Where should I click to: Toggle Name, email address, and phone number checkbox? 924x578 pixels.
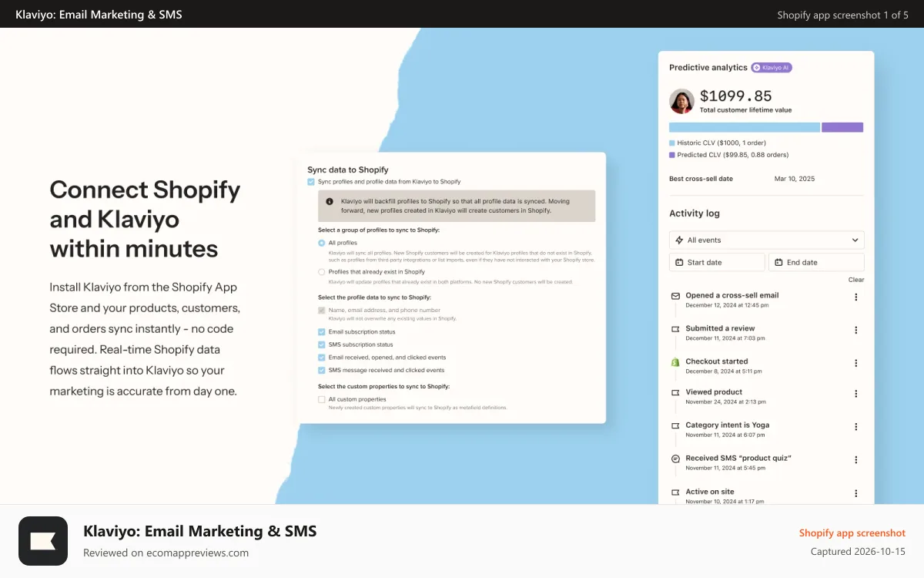coord(322,311)
